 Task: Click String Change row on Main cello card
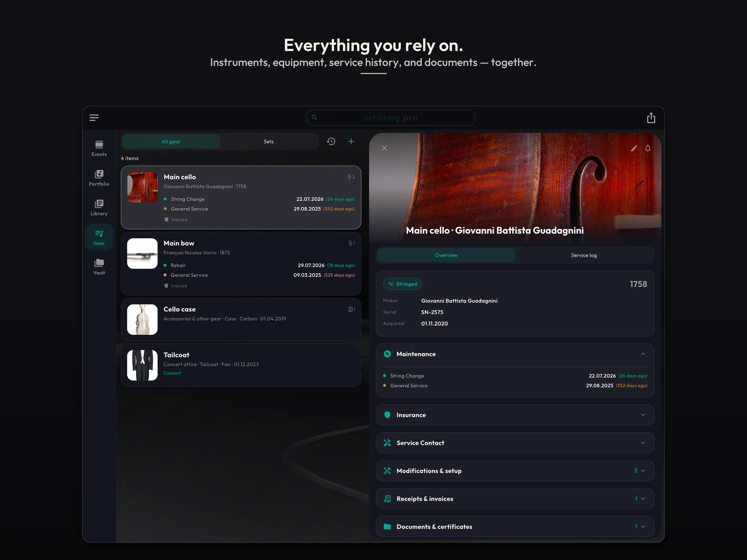point(259,199)
